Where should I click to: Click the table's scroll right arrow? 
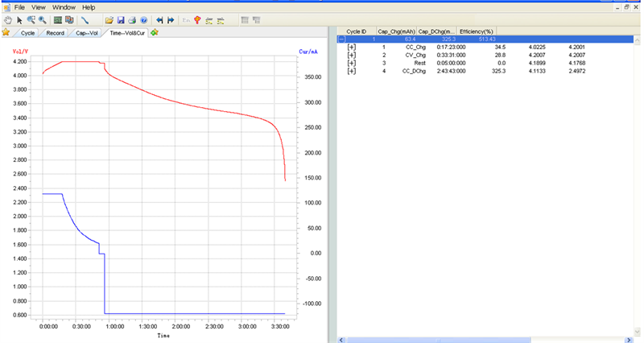point(628,340)
